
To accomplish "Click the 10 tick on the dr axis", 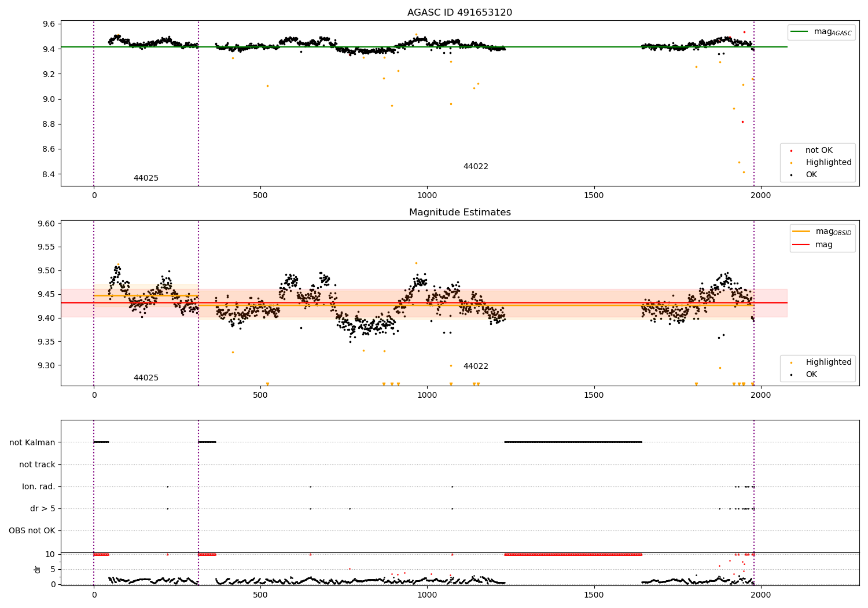I will 50,555.
